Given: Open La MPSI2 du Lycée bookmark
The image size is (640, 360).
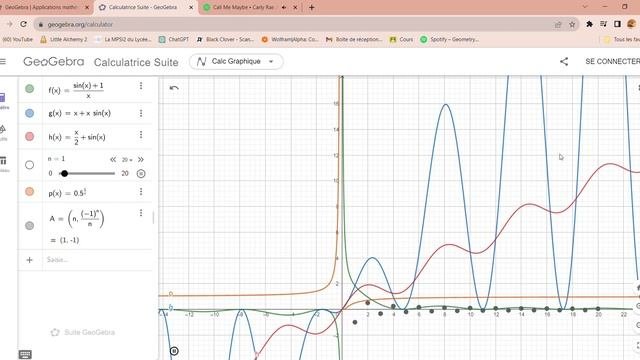Looking at the screenshot, I should click(x=123, y=40).
